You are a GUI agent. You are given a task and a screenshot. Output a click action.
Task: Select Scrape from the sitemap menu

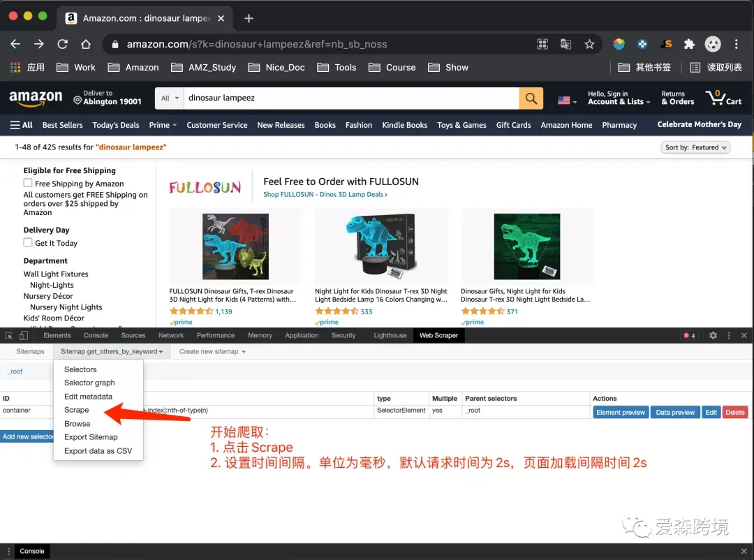pyautogui.click(x=77, y=410)
